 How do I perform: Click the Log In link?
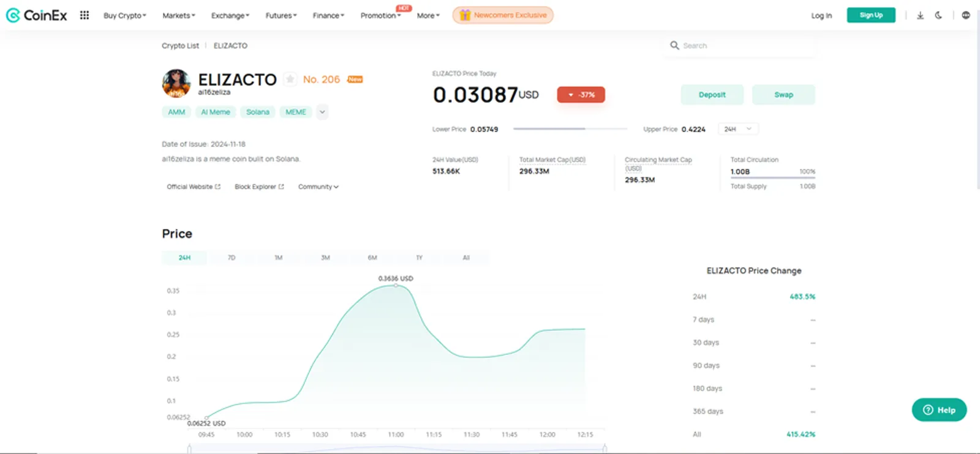821,15
